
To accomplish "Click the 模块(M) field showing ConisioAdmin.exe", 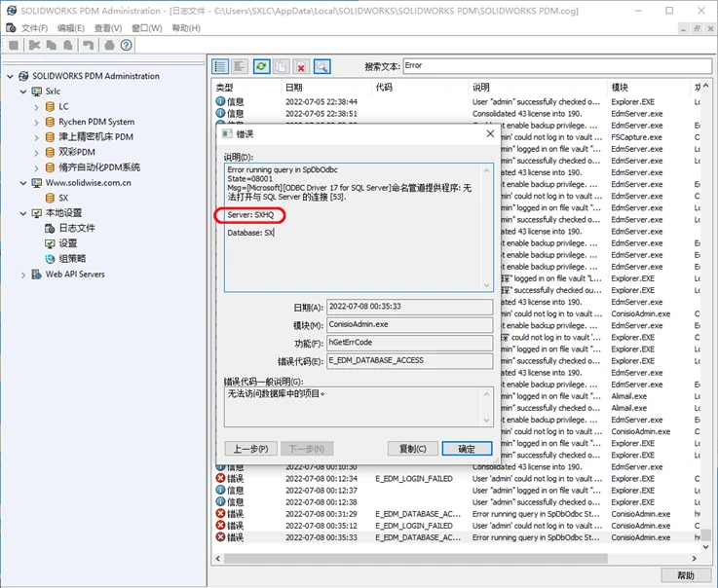I will 410,324.
